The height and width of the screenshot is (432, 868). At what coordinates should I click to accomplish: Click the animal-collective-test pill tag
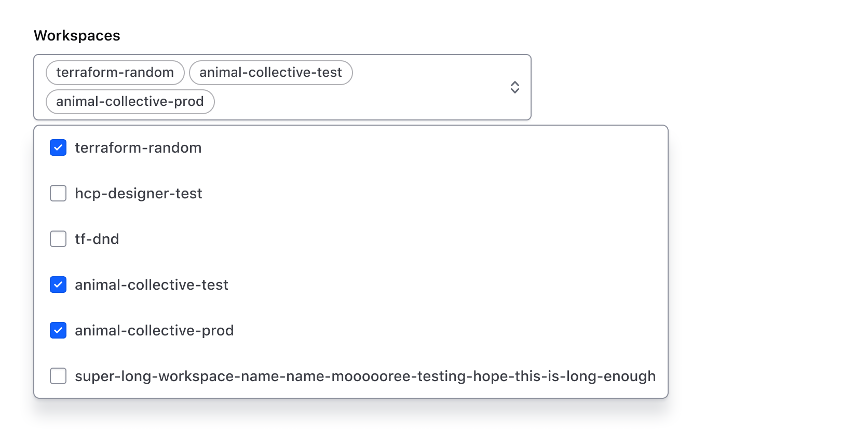tap(270, 73)
